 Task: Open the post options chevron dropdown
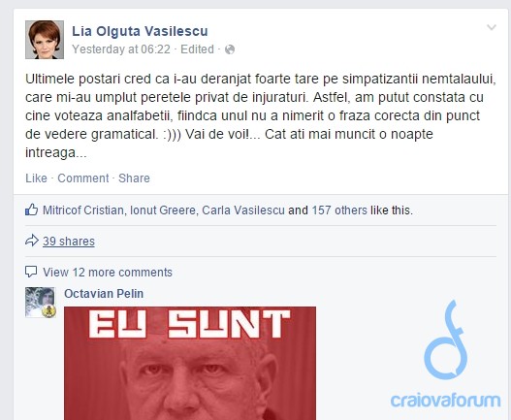pyautogui.click(x=492, y=27)
